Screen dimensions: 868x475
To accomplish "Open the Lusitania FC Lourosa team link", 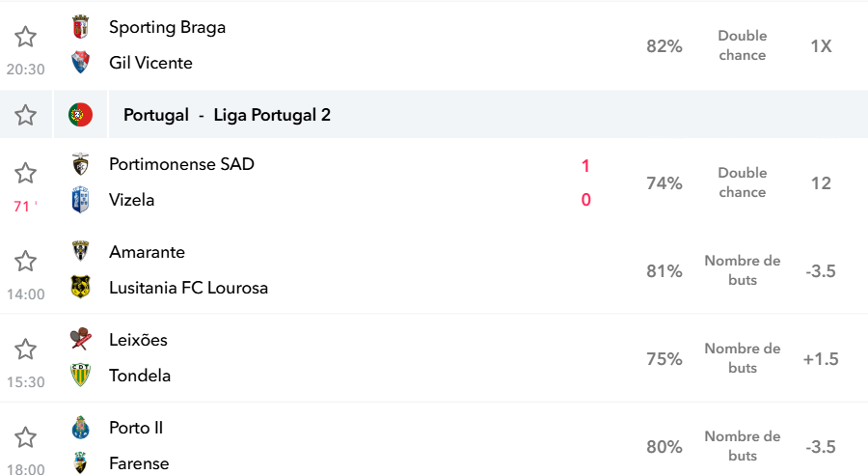I will [188, 288].
